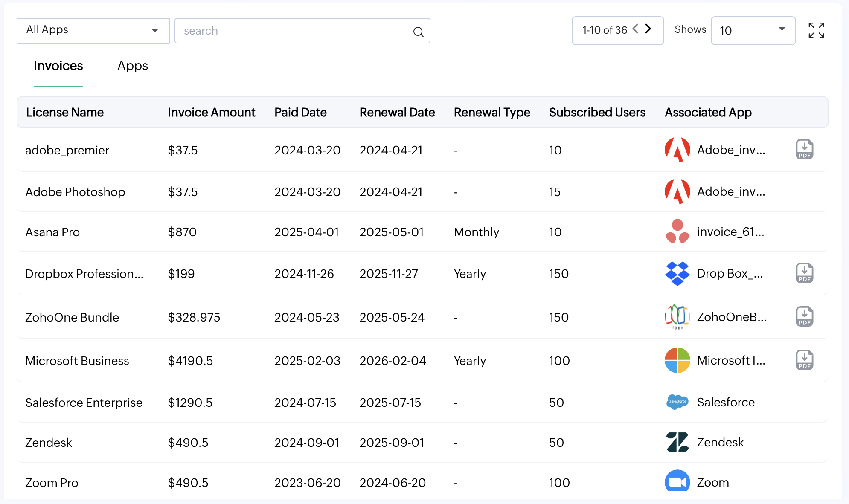This screenshot has width=849, height=504.
Task: Open the All Apps filter dropdown
Action: coord(93,30)
